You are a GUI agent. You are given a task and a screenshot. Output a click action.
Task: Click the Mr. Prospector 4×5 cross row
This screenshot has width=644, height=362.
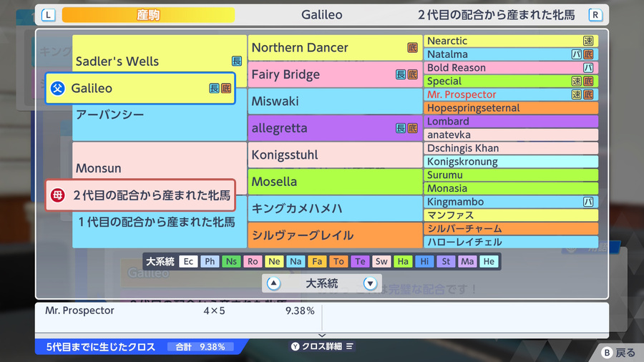coord(180,310)
